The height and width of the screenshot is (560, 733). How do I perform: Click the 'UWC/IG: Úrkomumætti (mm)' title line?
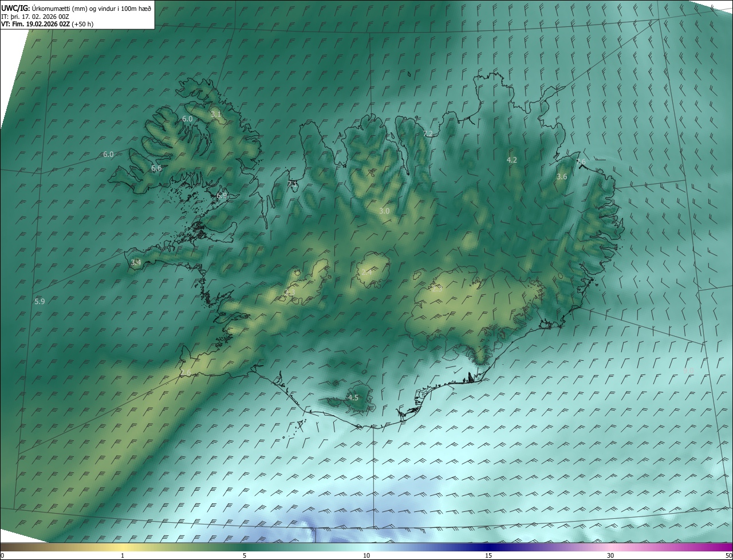tap(76, 8)
